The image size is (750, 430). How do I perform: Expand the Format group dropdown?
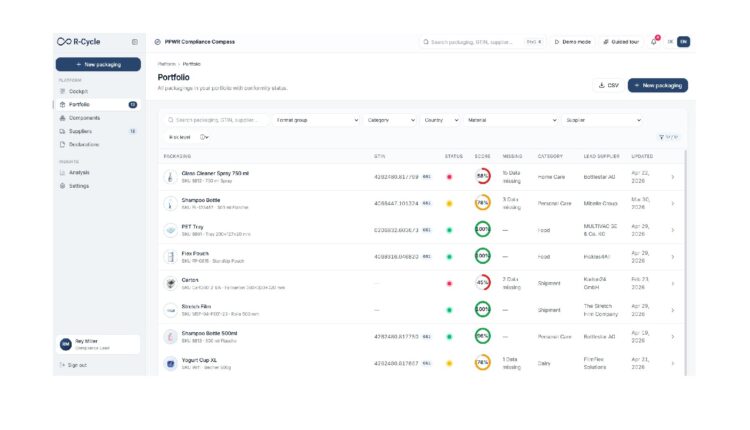[317, 120]
